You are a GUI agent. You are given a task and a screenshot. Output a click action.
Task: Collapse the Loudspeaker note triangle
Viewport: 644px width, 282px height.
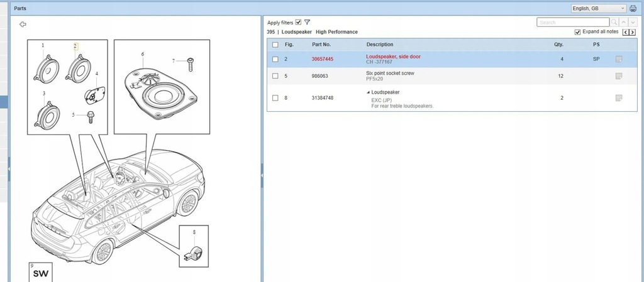tap(369, 92)
